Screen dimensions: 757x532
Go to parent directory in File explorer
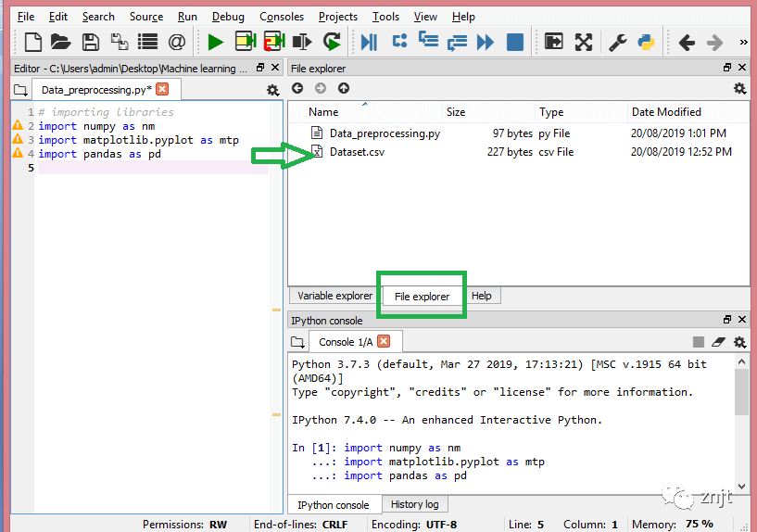[x=344, y=88]
